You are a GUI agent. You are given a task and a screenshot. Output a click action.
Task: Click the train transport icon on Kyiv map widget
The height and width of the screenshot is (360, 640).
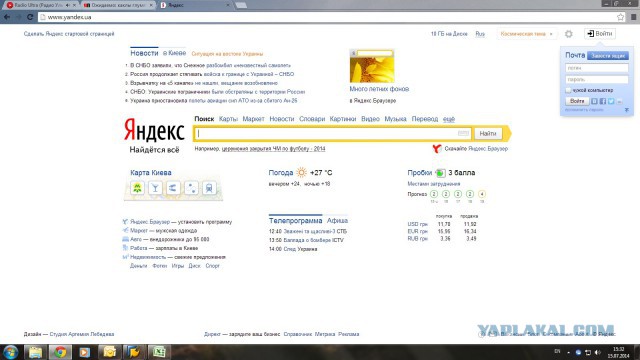tap(209, 188)
